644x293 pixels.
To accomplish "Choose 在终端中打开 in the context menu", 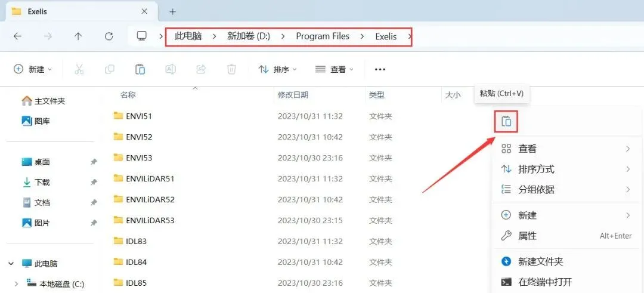I will pyautogui.click(x=566, y=282).
